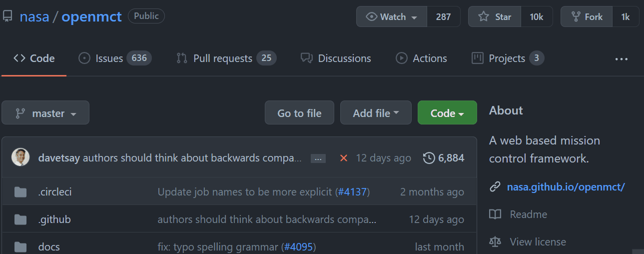Click the red X failed status icon
Screen dimensions: 644x254
pyautogui.click(x=344, y=158)
